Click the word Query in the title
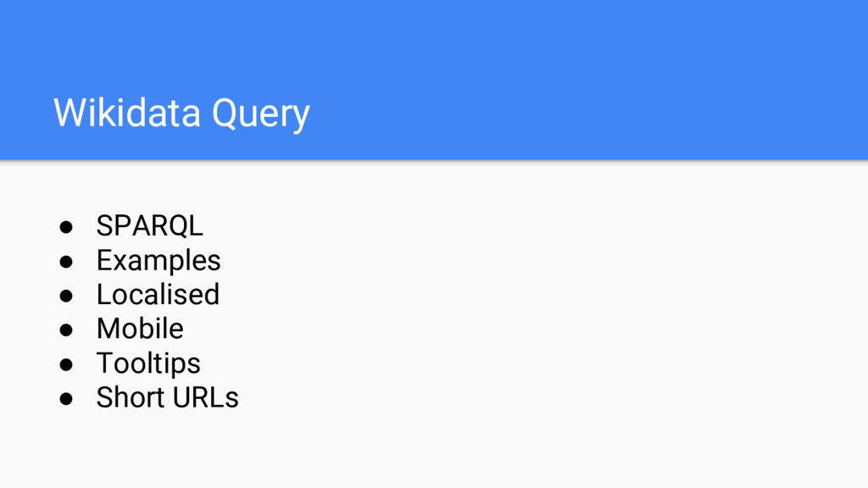868x488 pixels. click(x=261, y=114)
